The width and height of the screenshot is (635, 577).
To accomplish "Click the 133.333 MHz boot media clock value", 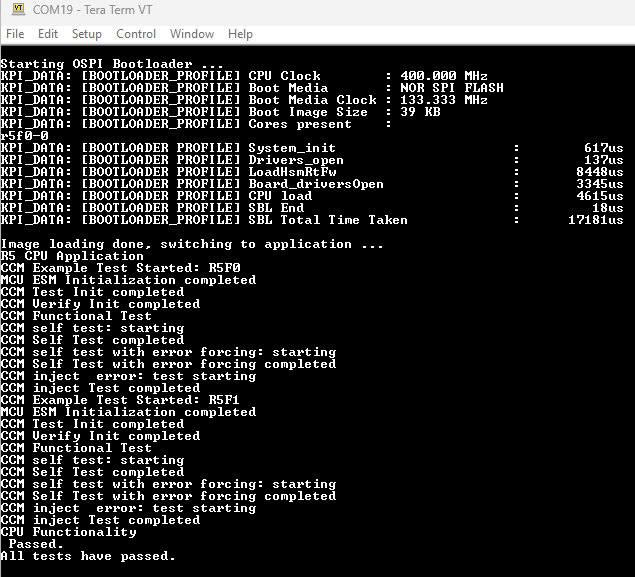I will click(x=444, y=100).
